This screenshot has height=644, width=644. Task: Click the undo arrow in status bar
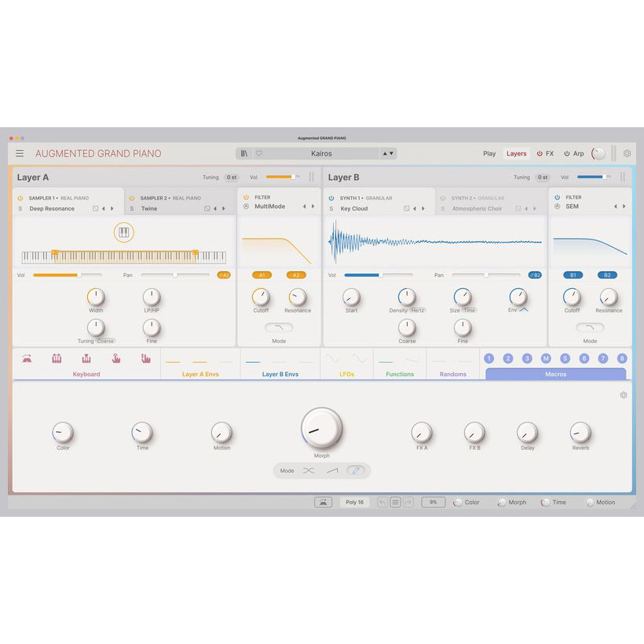[x=382, y=502]
